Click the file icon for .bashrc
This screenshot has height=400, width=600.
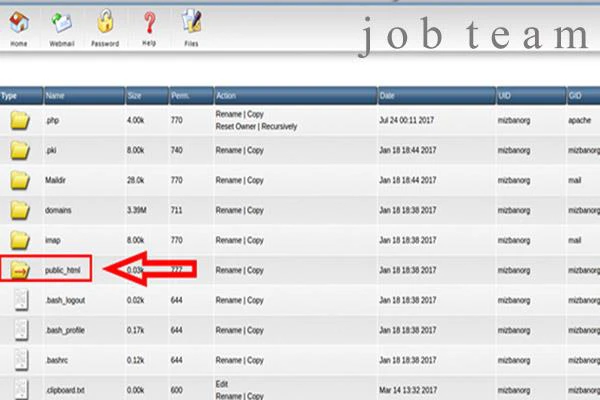tap(19, 357)
